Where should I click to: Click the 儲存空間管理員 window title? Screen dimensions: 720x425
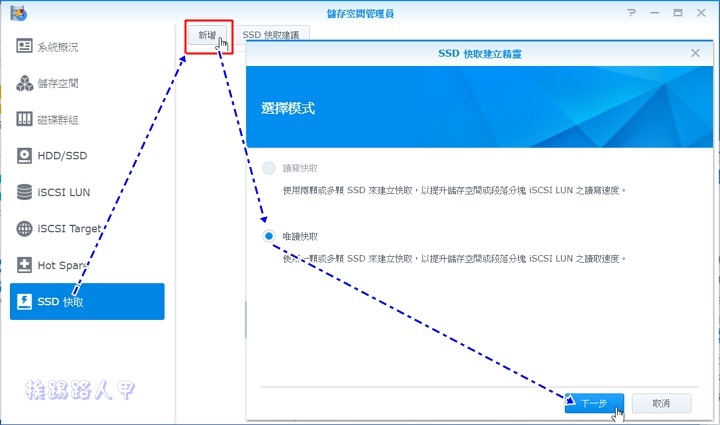(360, 13)
